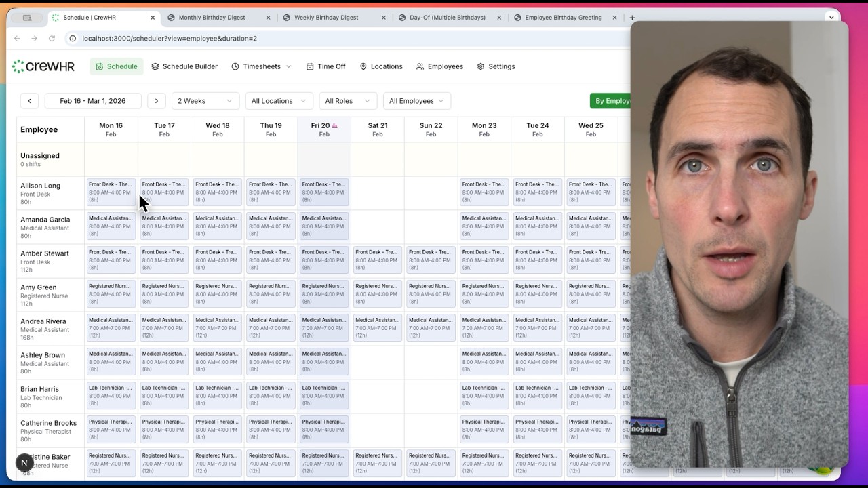Click the Schedule Builder layers icon

point(155,66)
